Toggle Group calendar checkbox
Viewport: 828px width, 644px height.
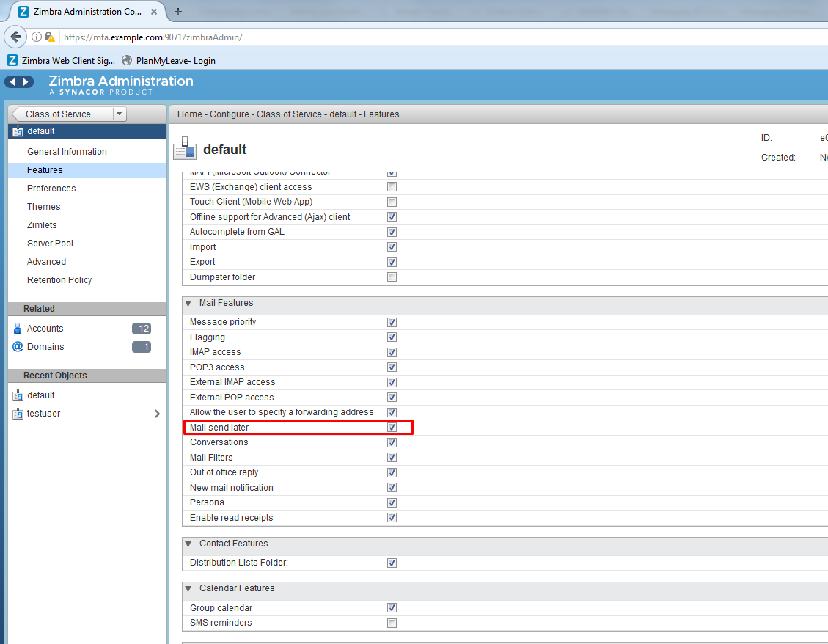(392, 608)
